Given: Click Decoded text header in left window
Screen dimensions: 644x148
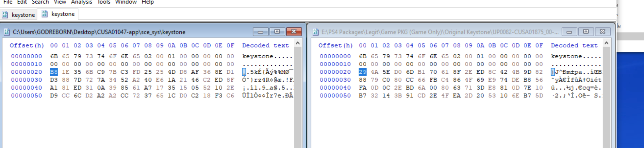Looking at the screenshot, I should tap(265, 46).
